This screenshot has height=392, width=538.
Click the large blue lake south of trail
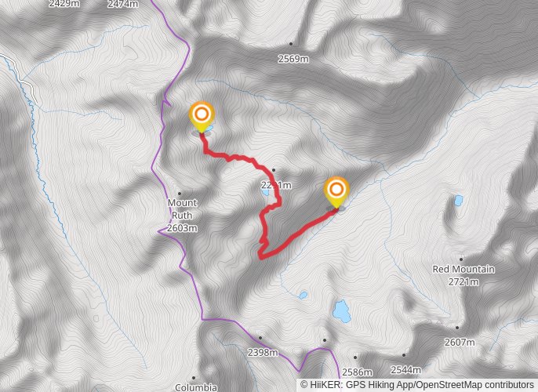point(341,311)
